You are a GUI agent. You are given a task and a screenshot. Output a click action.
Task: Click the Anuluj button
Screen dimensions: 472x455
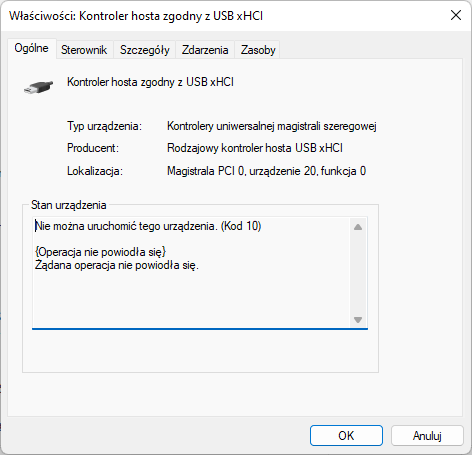point(427,435)
